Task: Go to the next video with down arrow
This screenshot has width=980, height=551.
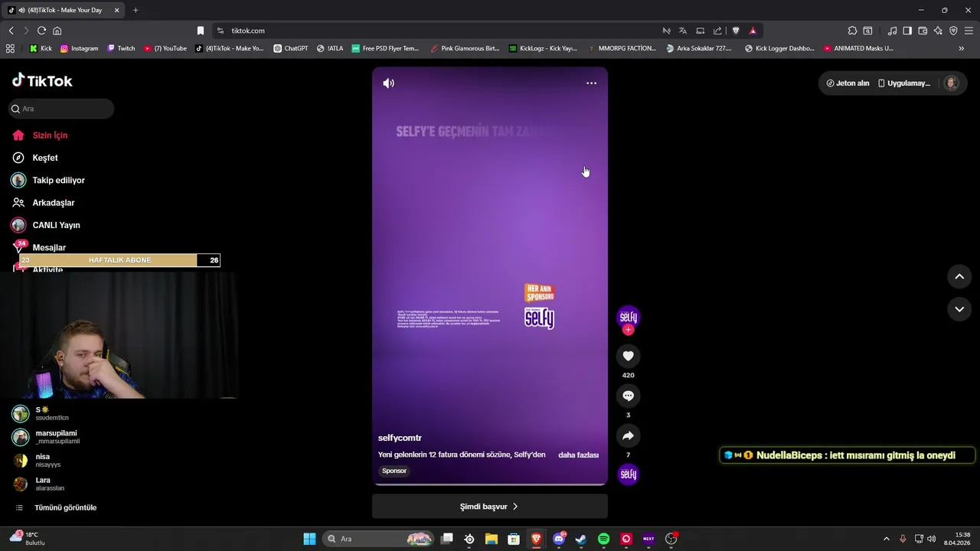Action: coord(959,309)
